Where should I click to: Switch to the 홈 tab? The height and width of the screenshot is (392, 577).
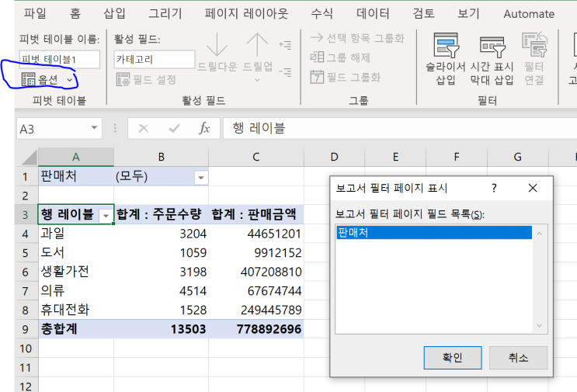pyautogui.click(x=75, y=14)
